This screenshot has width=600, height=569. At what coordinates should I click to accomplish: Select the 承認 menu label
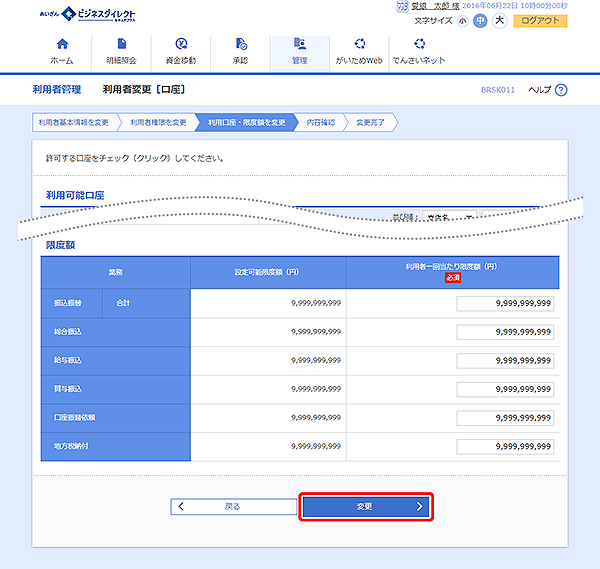click(241, 60)
